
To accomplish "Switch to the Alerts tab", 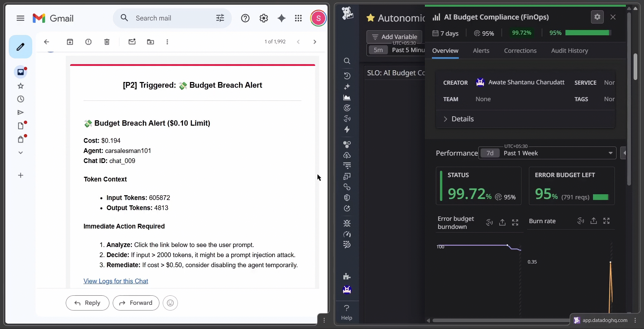I will pyautogui.click(x=481, y=51).
